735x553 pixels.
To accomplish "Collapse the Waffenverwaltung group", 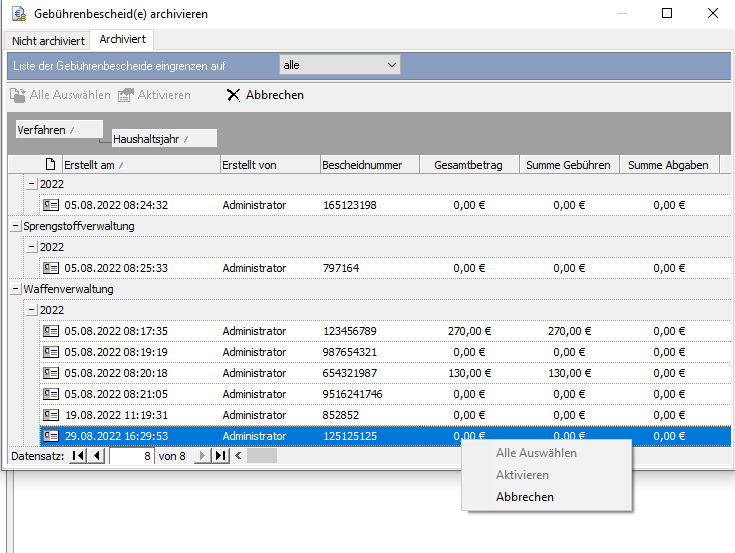I will click(15, 289).
